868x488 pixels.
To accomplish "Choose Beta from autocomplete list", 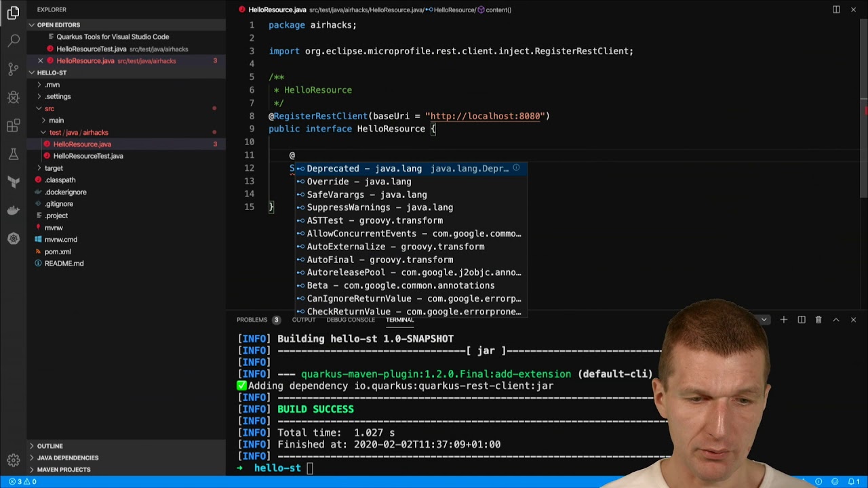I will (412, 285).
